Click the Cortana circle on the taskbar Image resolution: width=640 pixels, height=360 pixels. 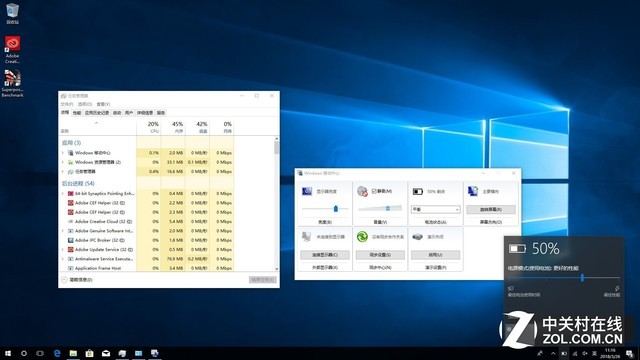24,353
